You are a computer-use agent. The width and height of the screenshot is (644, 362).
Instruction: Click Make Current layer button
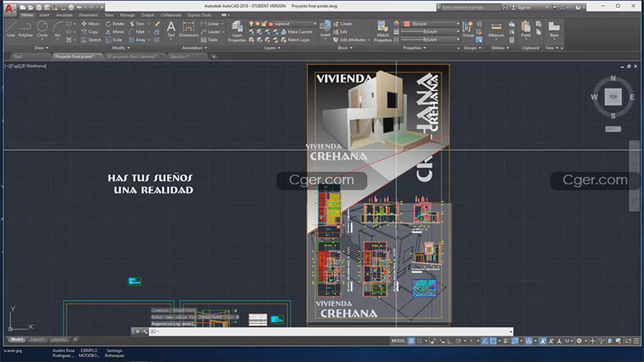pos(296,31)
